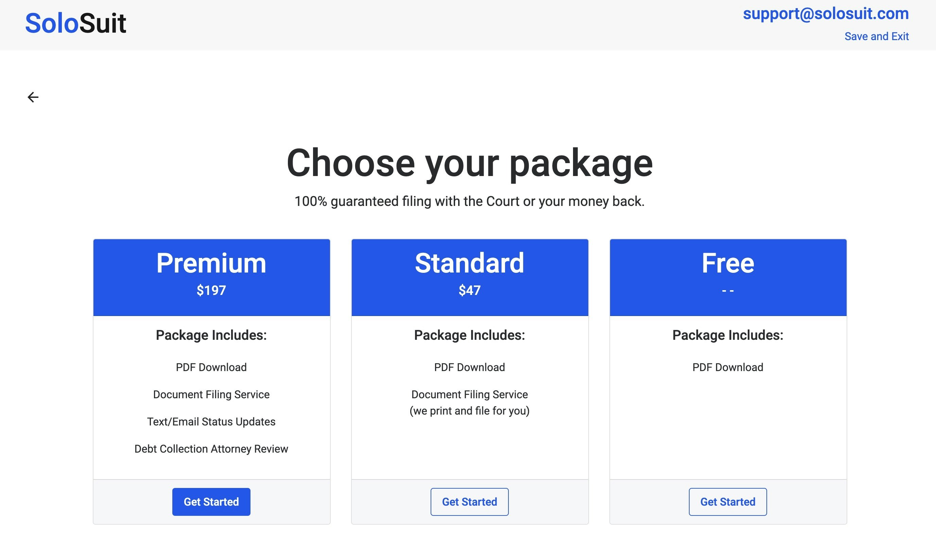
Task: Select the Free package header
Action: (728, 263)
